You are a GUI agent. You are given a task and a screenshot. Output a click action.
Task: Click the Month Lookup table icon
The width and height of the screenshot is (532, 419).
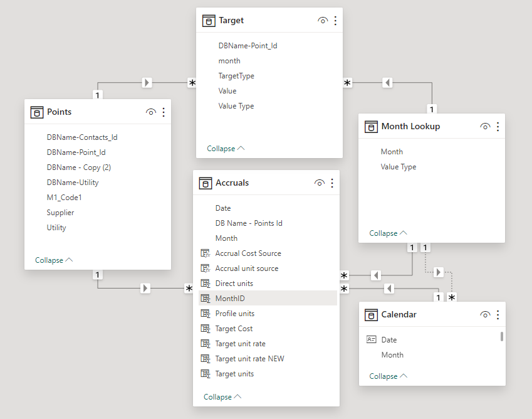pyautogui.click(x=371, y=127)
